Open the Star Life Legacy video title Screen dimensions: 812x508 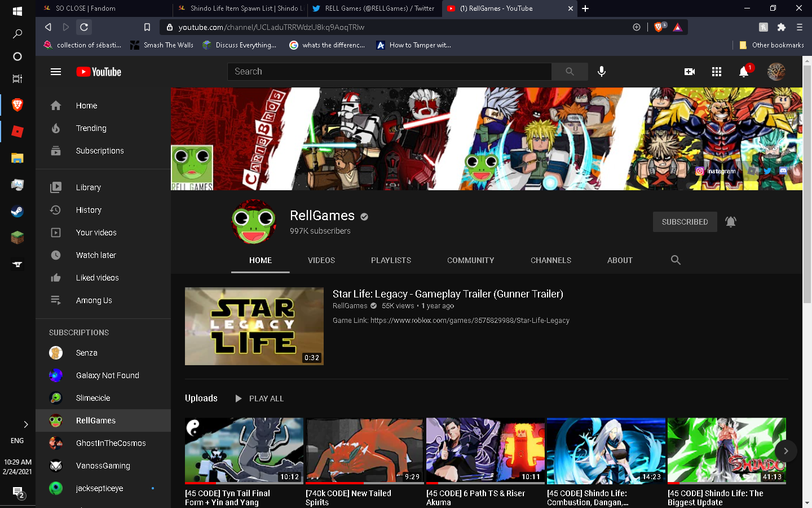[448, 294]
